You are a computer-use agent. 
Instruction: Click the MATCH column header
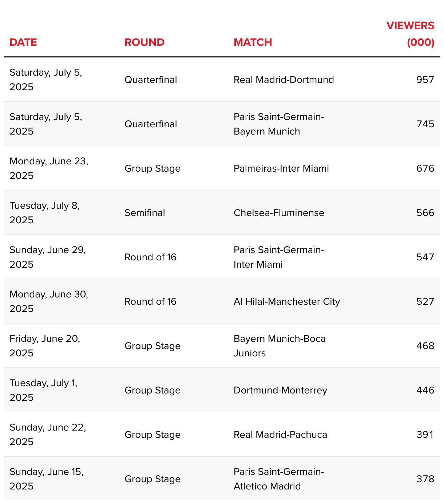tap(253, 42)
